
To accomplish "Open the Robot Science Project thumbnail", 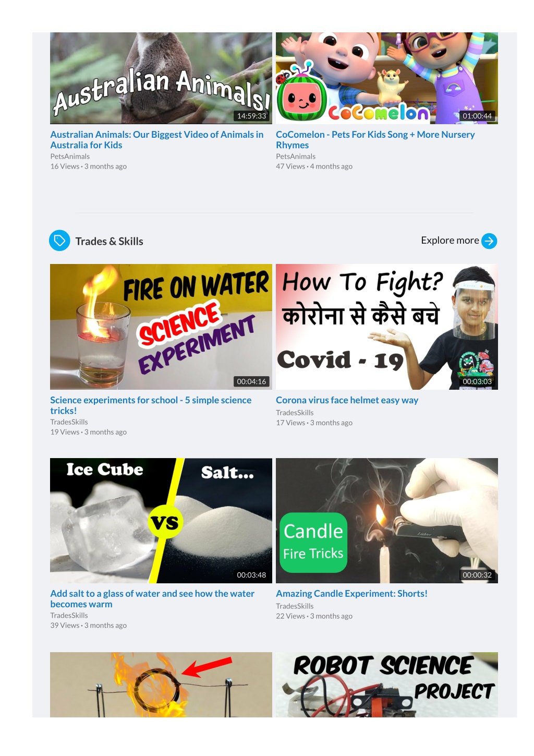I will (387, 685).
